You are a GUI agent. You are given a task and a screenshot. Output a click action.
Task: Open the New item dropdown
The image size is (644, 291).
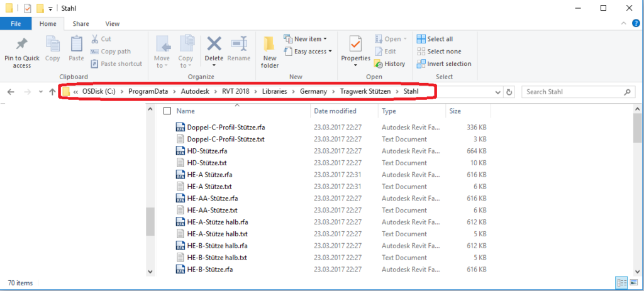click(305, 39)
